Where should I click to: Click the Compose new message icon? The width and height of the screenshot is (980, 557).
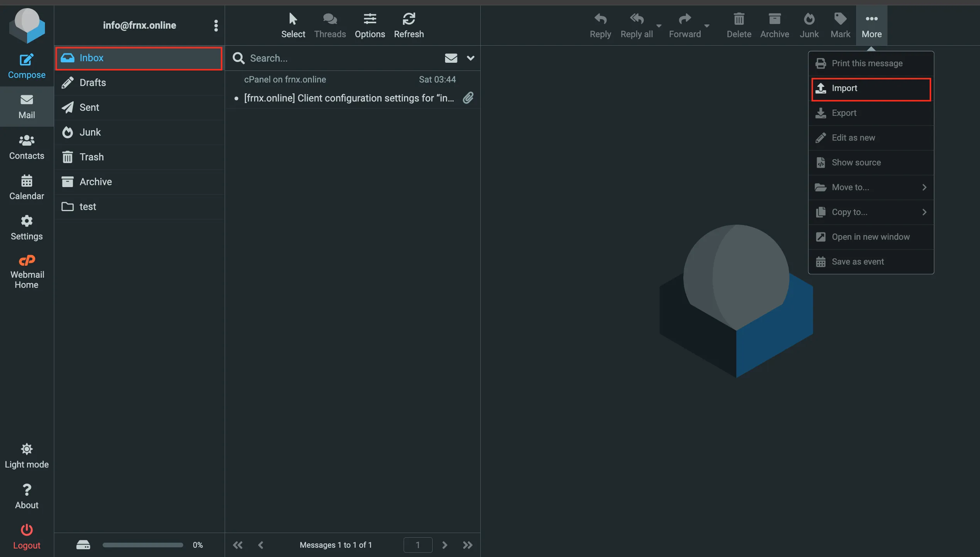(x=26, y=60)
